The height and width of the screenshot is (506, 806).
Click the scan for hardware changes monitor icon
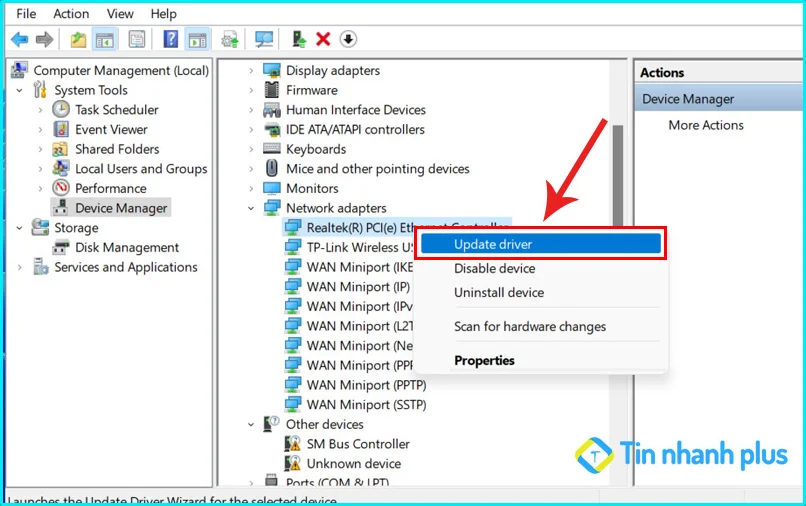264,39
